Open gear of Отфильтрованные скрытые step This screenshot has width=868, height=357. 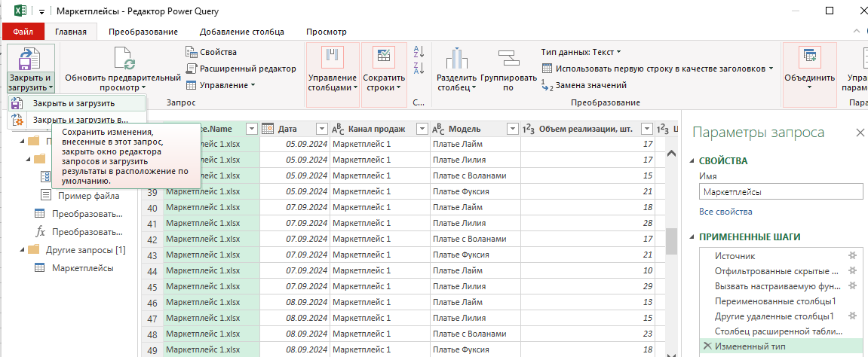point(852,271)
